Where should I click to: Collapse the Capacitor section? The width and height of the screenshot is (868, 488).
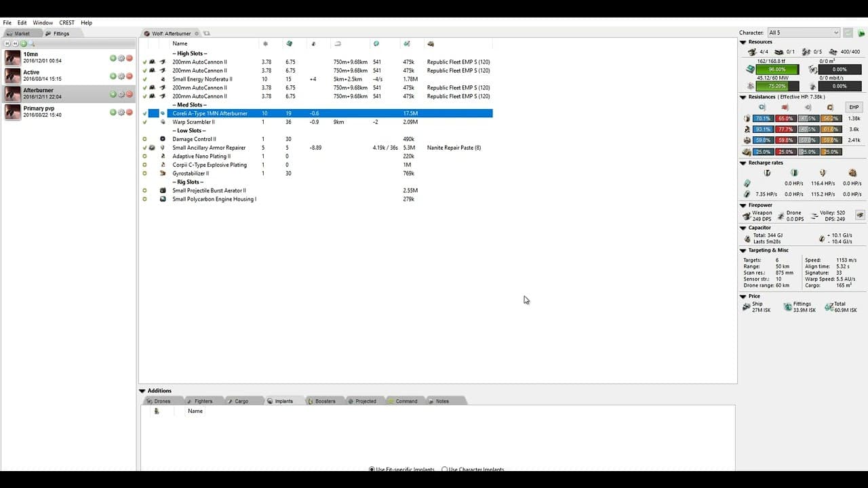(x=743, y=228)
